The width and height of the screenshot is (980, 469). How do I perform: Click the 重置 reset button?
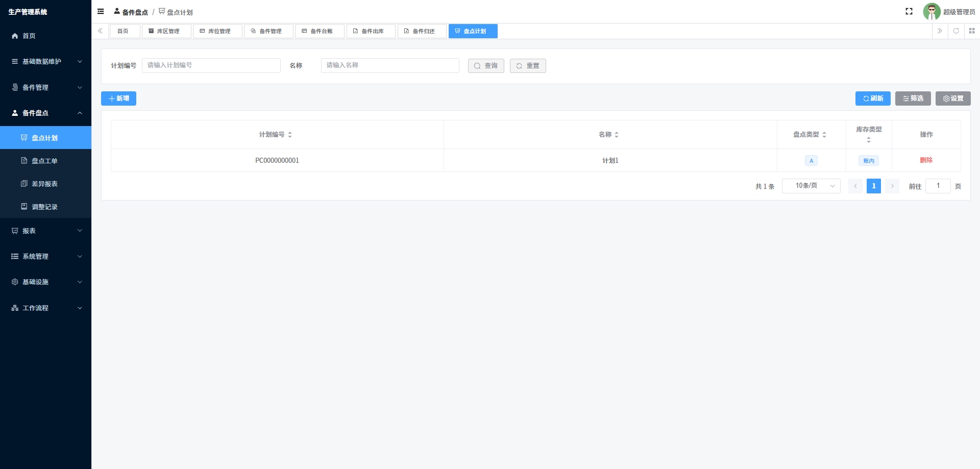click(x=528, y=66)
